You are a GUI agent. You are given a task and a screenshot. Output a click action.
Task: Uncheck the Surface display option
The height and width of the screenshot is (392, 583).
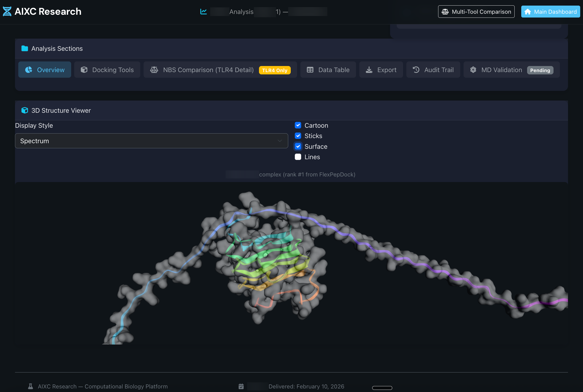click(298, 146)
